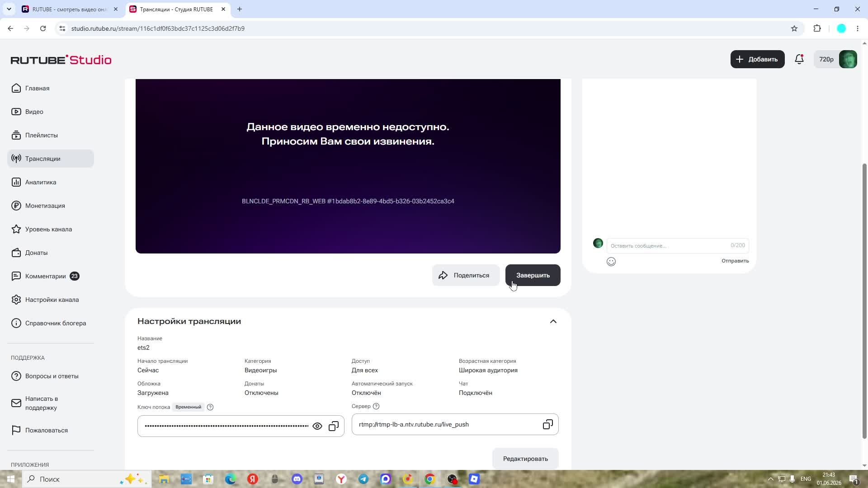This screenshot has width=868, height=488.
Task: Open Chrome from the taskbar
Action: click(x=430, y=479)
